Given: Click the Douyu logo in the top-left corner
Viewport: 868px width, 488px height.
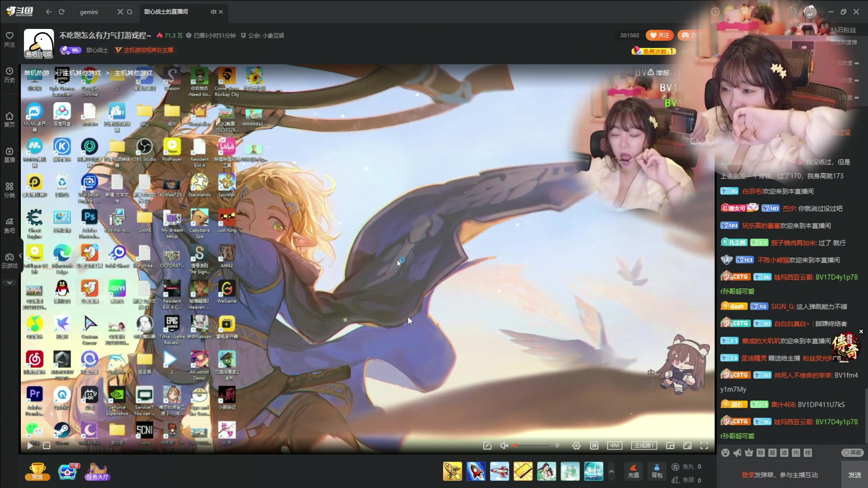Looking at the screenshot, I should pos(19,11).
